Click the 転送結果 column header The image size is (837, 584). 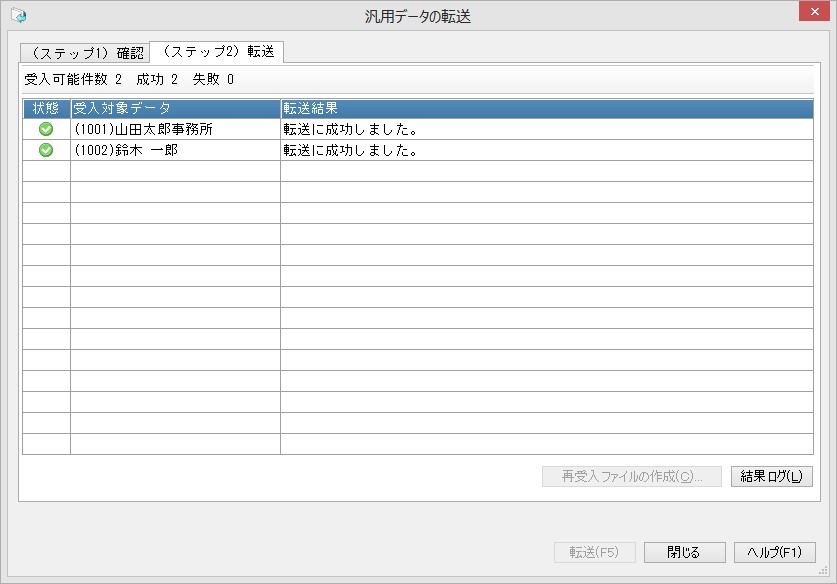click(x=547, y=108)
